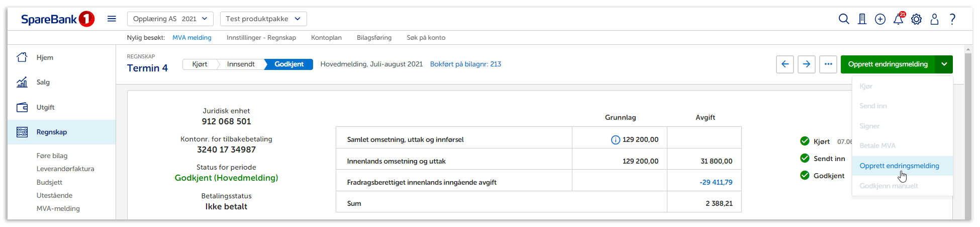The image size is (980, 227).
Task: Expand the Opplæring AS 2021 dropdown
Action: coord(170,19)
